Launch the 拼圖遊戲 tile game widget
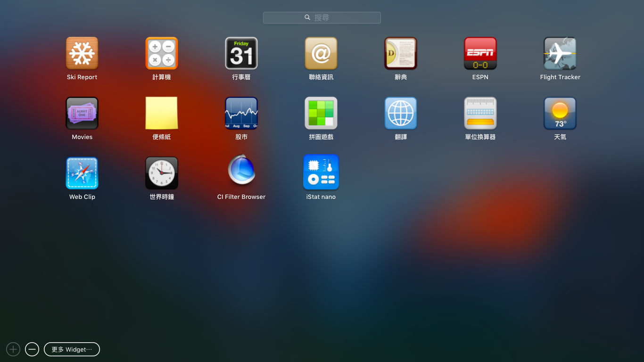The width and height of the screenshot is (644, 362). tap(321, 113)
